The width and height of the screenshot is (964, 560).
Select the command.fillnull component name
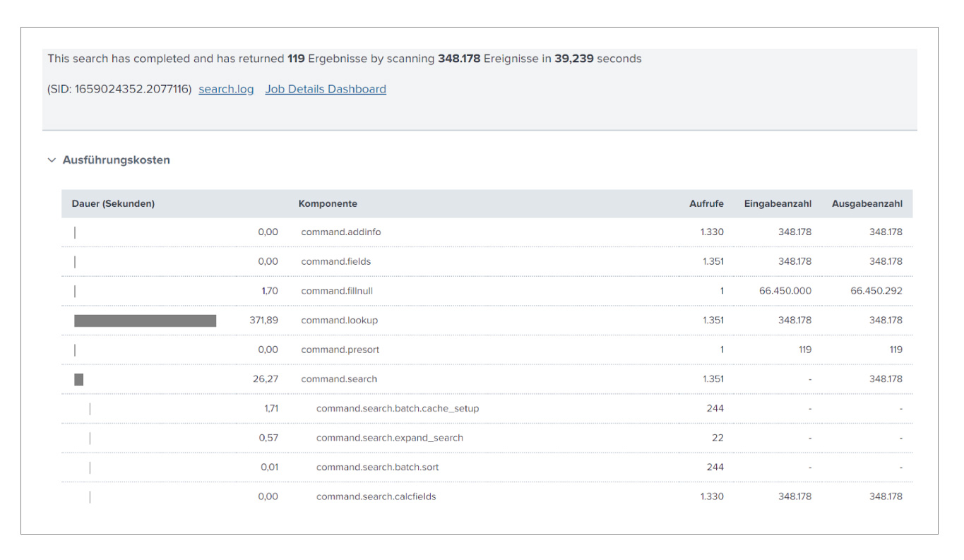pyautogui.click(x=337, y=291)
